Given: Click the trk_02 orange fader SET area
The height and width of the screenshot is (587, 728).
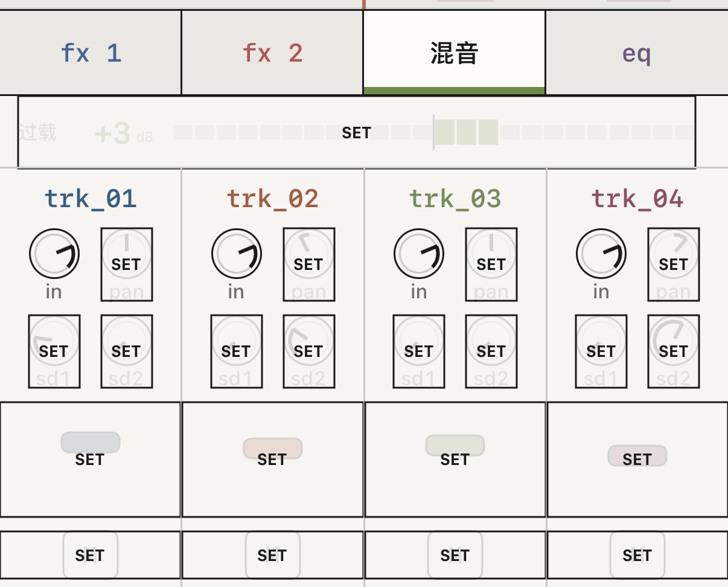Looking at the screenshot, I should tap(272, 460).
